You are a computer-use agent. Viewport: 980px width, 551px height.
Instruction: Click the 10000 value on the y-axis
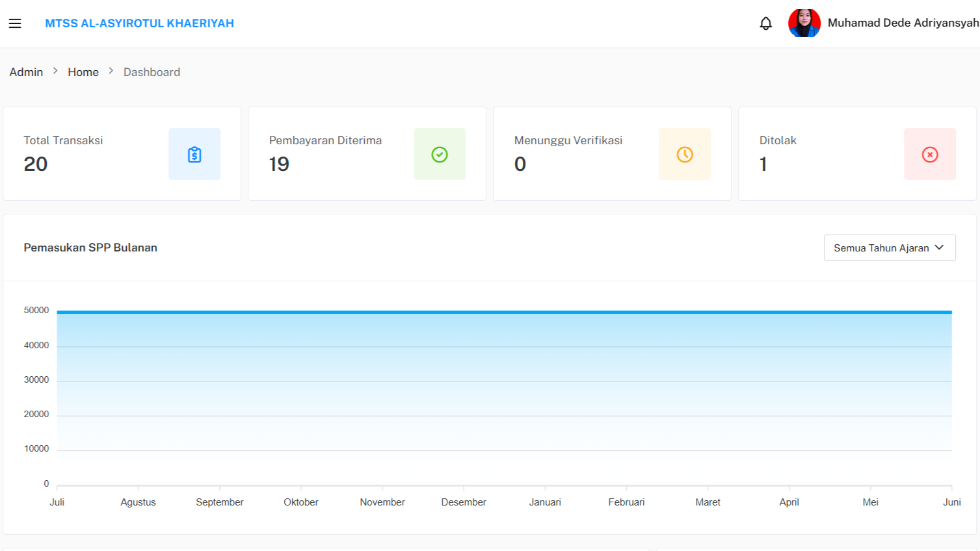(x=36, y=449)
